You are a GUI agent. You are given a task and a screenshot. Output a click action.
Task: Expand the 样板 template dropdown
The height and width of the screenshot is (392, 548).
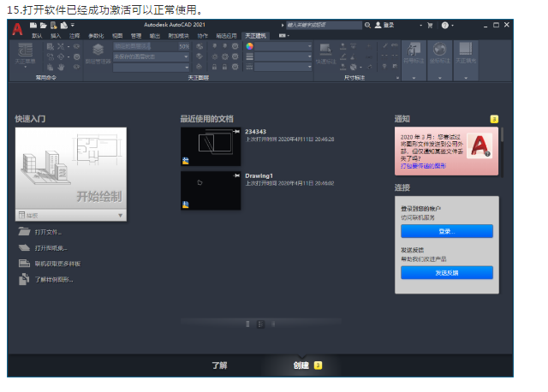(x=120, y=215)
